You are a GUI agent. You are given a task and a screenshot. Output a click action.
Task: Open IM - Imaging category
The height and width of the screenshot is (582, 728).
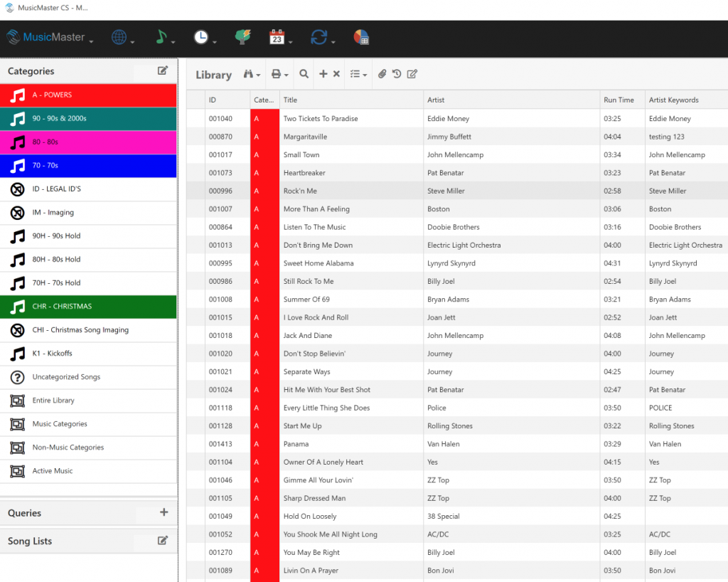(88, 213)
